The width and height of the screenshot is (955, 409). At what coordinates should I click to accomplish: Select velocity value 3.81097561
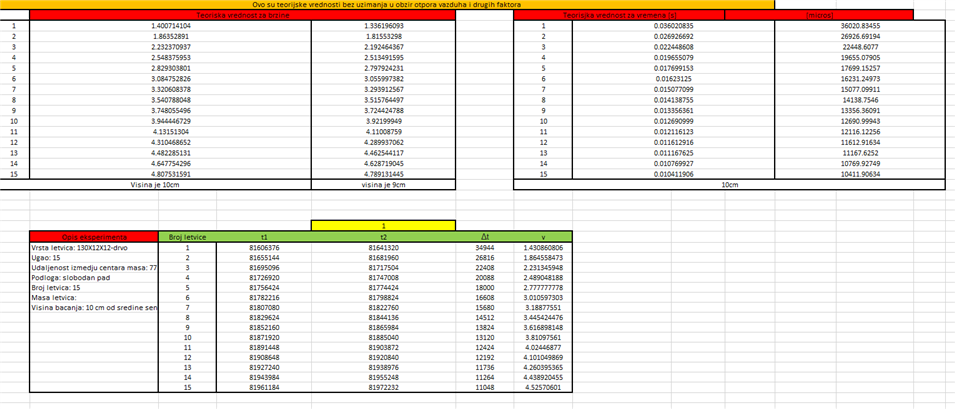click(543, 337)
